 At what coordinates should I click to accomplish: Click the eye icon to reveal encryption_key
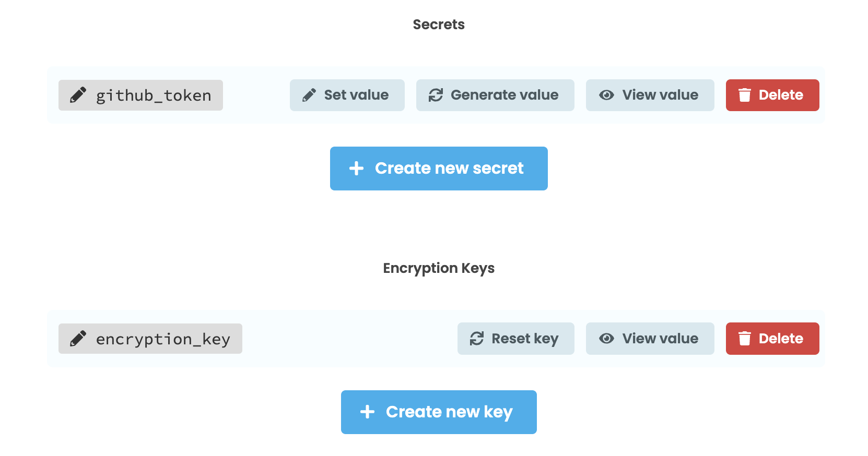606,338
